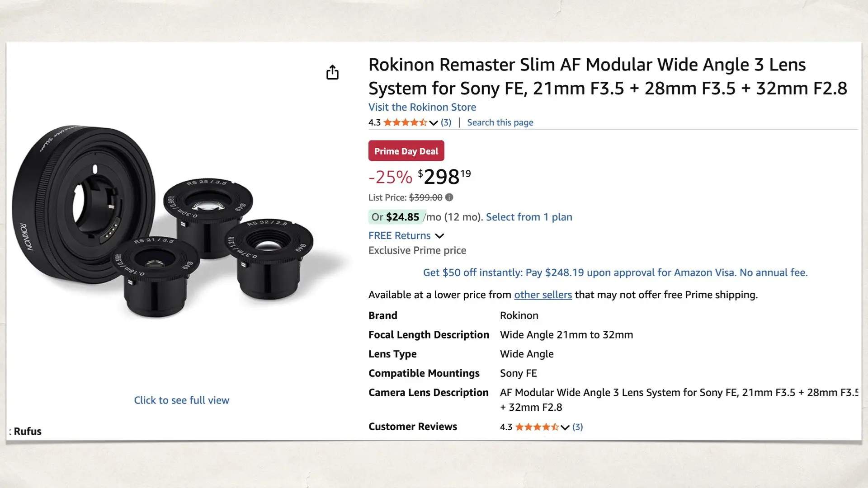Click to see full view of image

[x=181, y=400]
